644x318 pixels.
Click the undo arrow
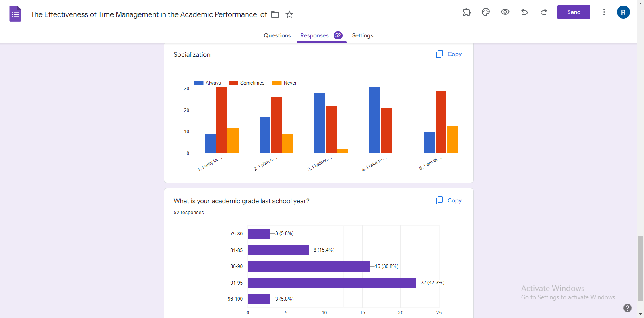[524, 12]
